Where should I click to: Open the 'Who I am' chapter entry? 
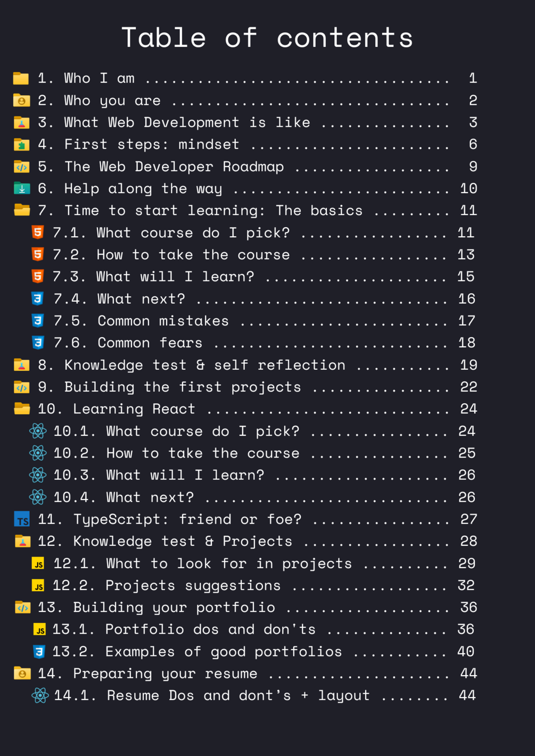click(x=99, y=78)
